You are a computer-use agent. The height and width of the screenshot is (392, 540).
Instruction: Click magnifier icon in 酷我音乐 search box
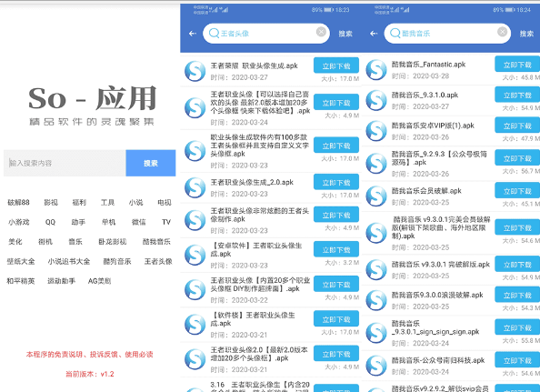coord(395,33)
